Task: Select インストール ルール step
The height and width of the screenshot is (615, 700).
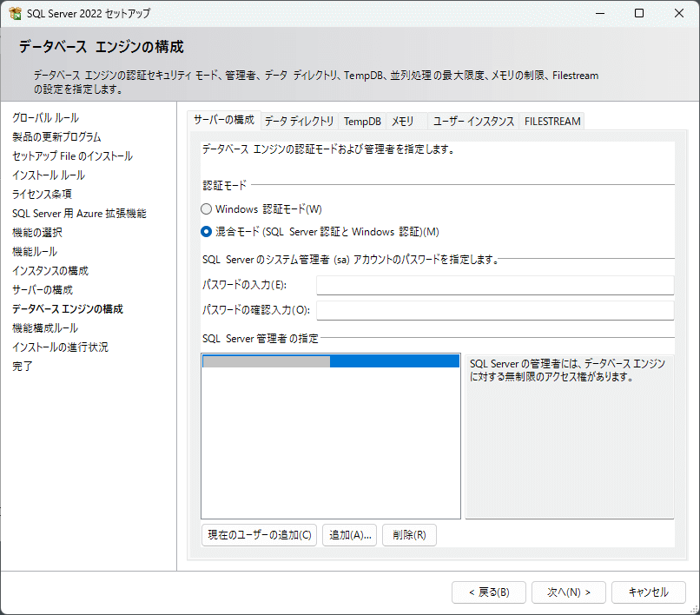Action: [49, 175]
